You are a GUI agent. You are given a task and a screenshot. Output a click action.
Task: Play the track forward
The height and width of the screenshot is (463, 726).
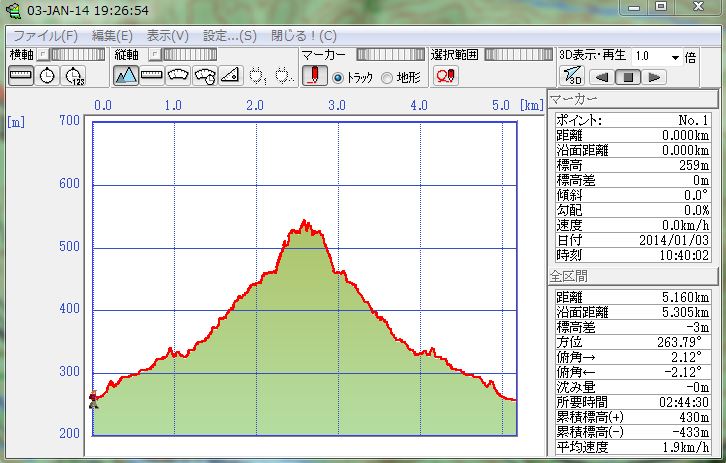[654, 77]
